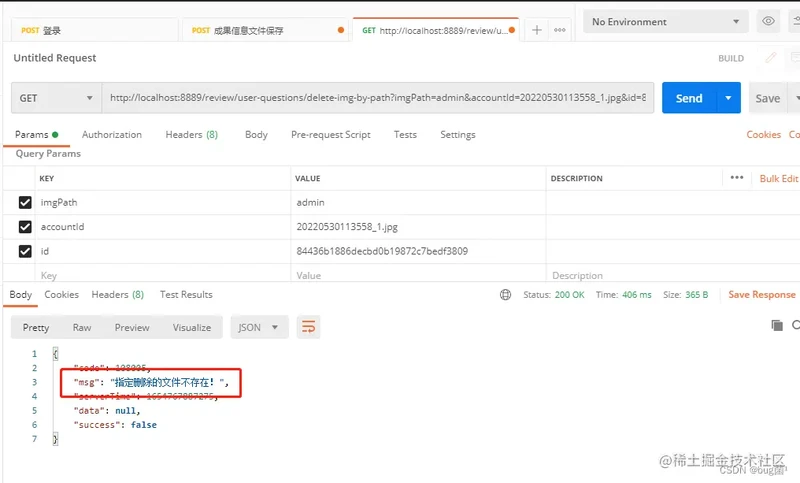800x483 pixels.
Task: Open the Test Results tab
Action: [x=186, y=294]
